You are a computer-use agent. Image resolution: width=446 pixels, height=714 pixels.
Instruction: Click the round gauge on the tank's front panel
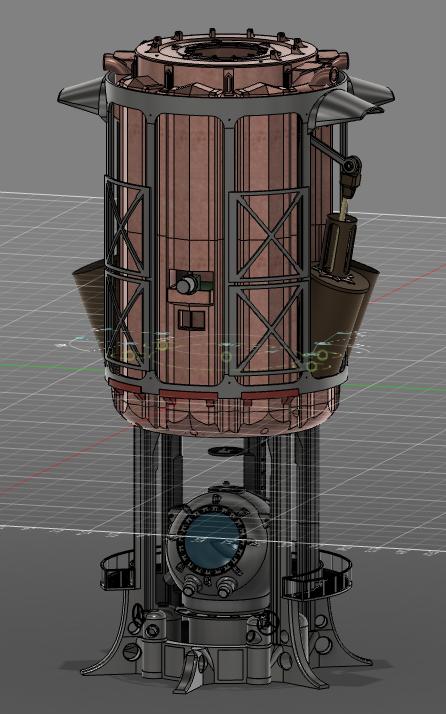pos(187,284)
